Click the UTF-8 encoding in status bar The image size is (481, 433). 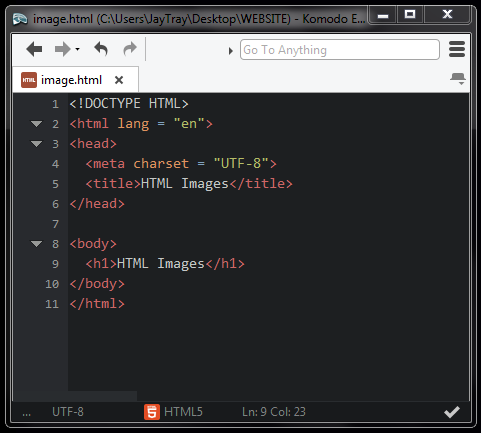68,412
